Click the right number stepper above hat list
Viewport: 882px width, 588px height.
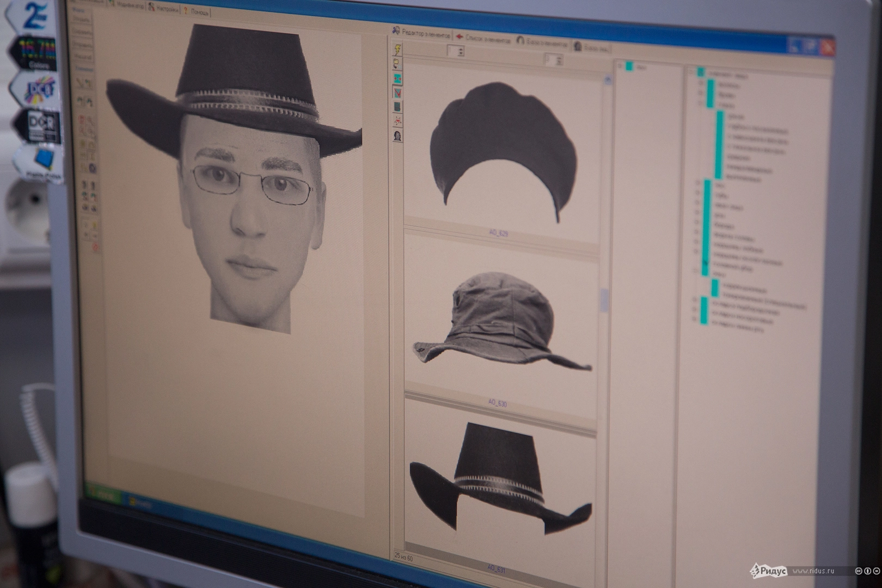[x=559, y=60]
